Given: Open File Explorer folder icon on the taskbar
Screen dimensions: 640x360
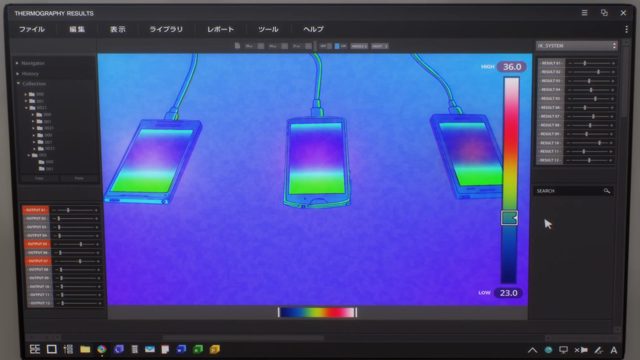Looking at the screenshot, I should point(85,349).
